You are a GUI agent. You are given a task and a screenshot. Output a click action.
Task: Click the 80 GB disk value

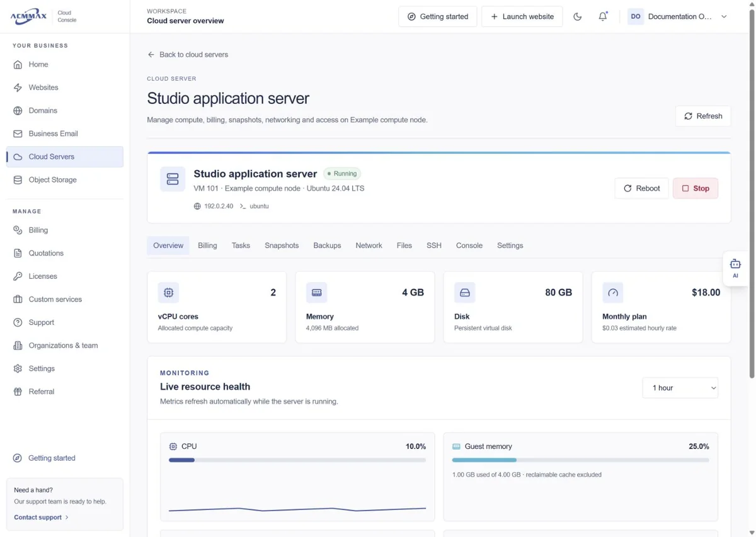coord(558,293)
